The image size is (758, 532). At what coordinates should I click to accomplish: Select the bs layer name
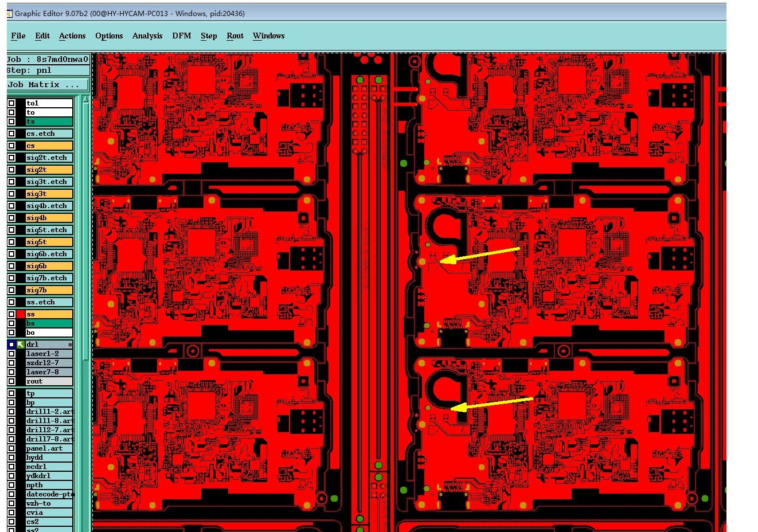point(49,323)
